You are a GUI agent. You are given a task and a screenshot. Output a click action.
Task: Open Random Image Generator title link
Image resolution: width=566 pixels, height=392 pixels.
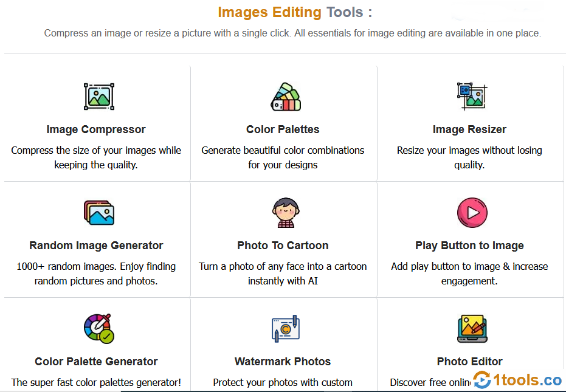(x=96, y=246)
